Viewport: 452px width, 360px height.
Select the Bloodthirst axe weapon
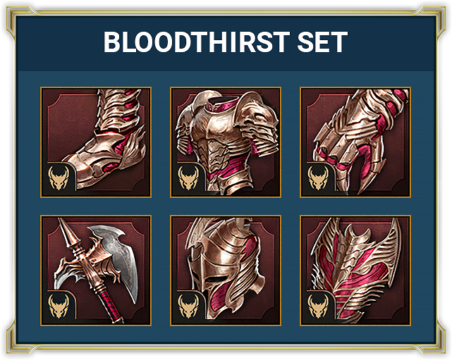click(96, 270)
